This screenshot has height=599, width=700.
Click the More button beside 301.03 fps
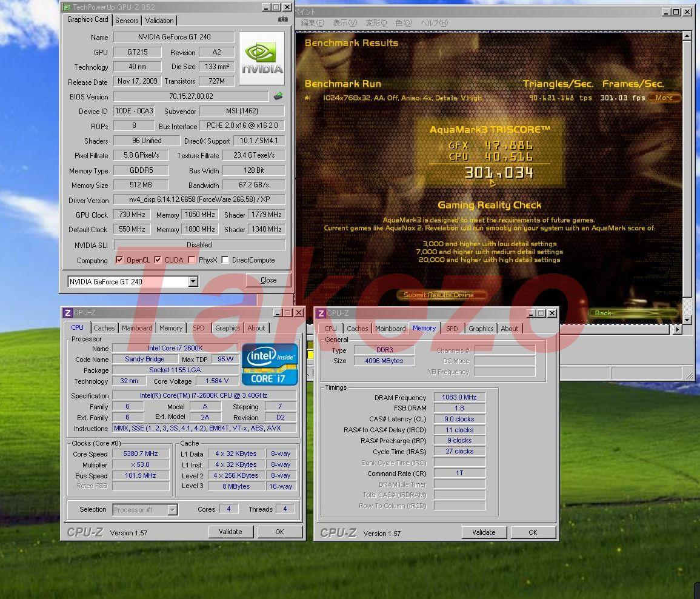[664, 98]
